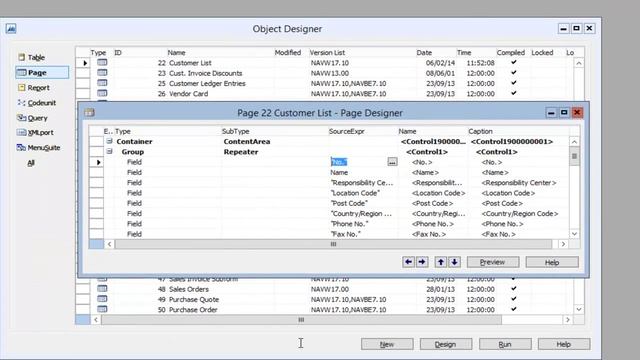
Task: Click page icon of Vendor Card row
Action: [x=102, y=93]
